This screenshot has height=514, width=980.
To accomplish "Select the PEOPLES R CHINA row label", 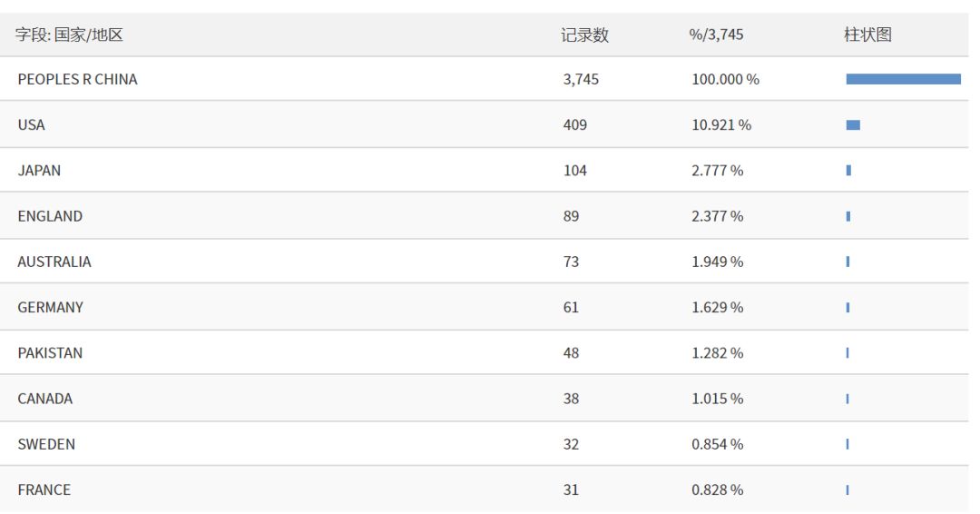I will coord(77,80).
